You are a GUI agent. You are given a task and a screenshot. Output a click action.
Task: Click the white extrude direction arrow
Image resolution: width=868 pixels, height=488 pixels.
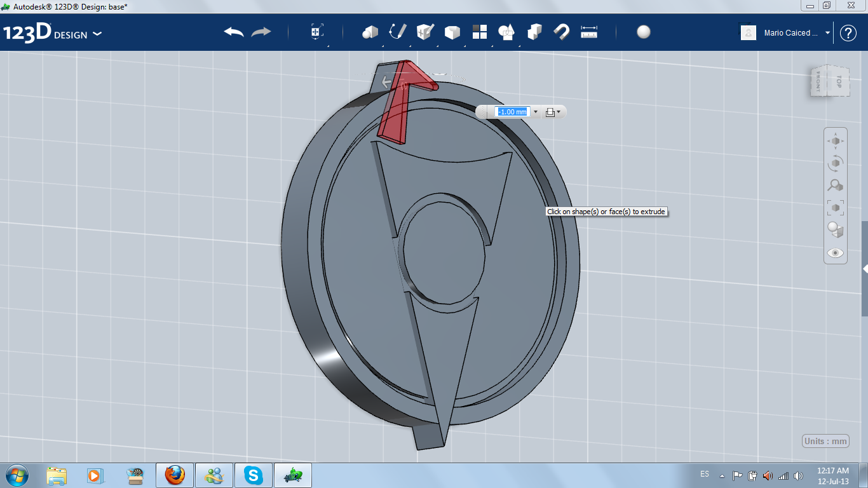pos(386,82)
